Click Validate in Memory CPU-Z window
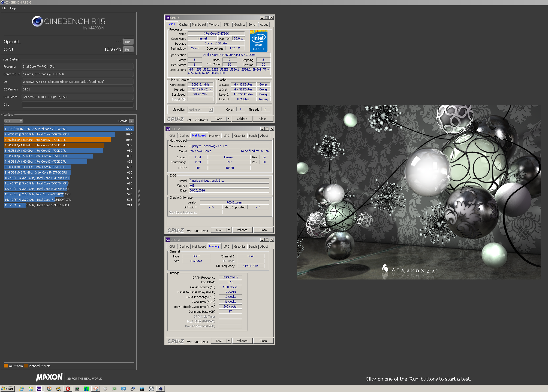 [242, 341]
